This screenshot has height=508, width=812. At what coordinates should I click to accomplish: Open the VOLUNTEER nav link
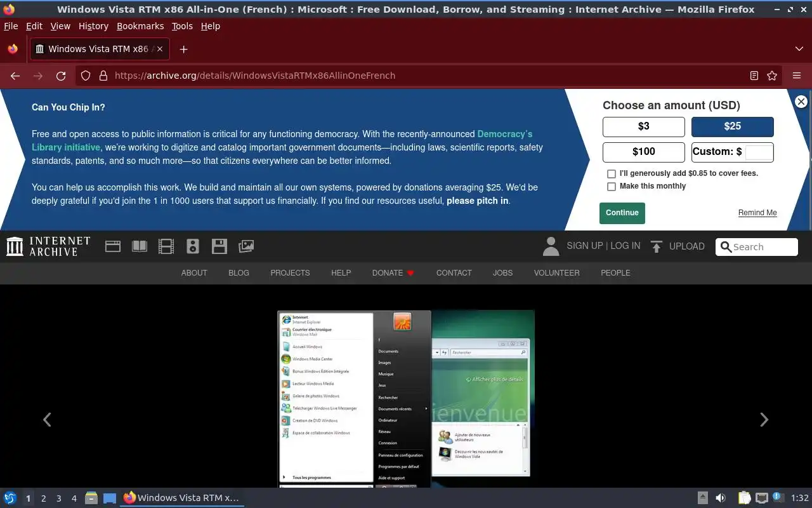pos(556,273)
